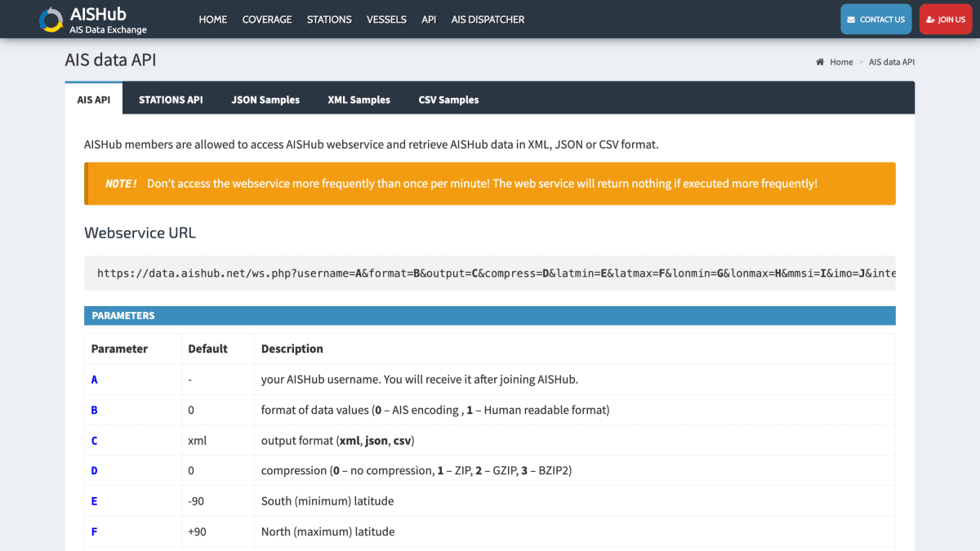980x551 pixels.
Task: Click 'South (minimum) latitude' description
Action: 327,501
